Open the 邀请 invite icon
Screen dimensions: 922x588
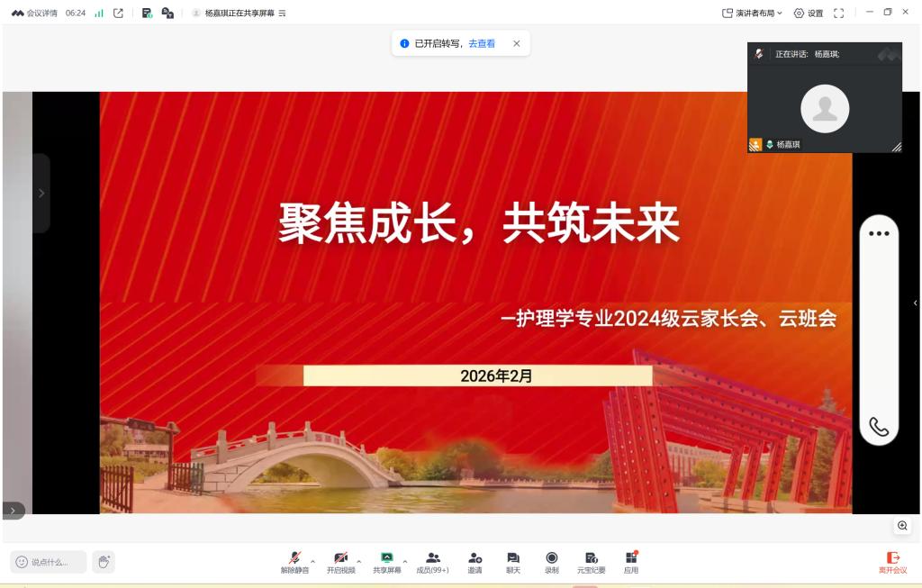point(475,562)
